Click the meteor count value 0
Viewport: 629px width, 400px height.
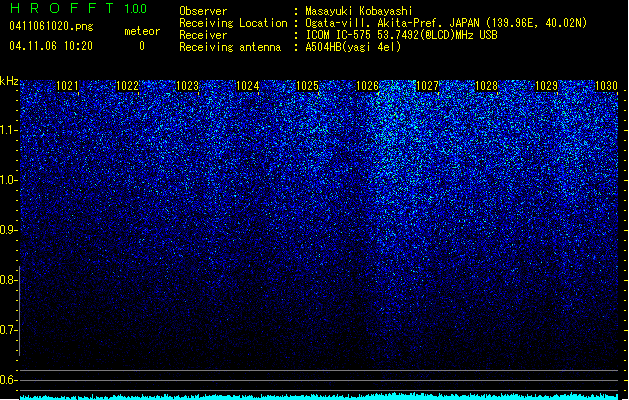tap(142, 46)
